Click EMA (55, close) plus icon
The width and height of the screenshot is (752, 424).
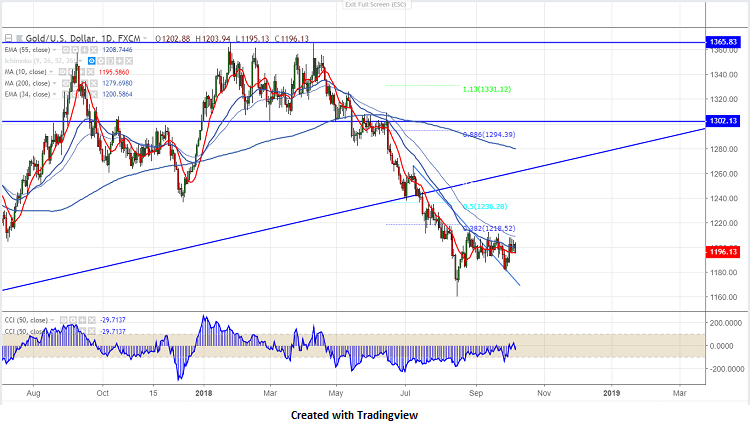pyautogui.click(x=84, y=50)
